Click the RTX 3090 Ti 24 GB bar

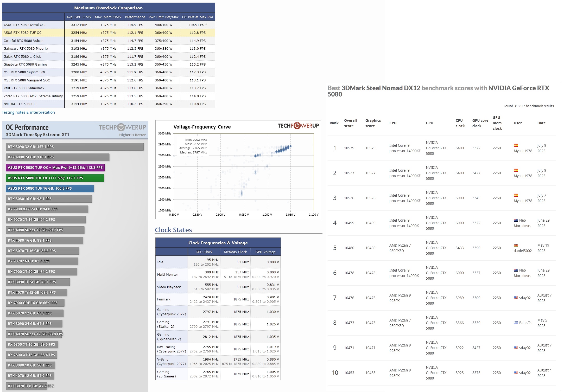pos(38,282)
